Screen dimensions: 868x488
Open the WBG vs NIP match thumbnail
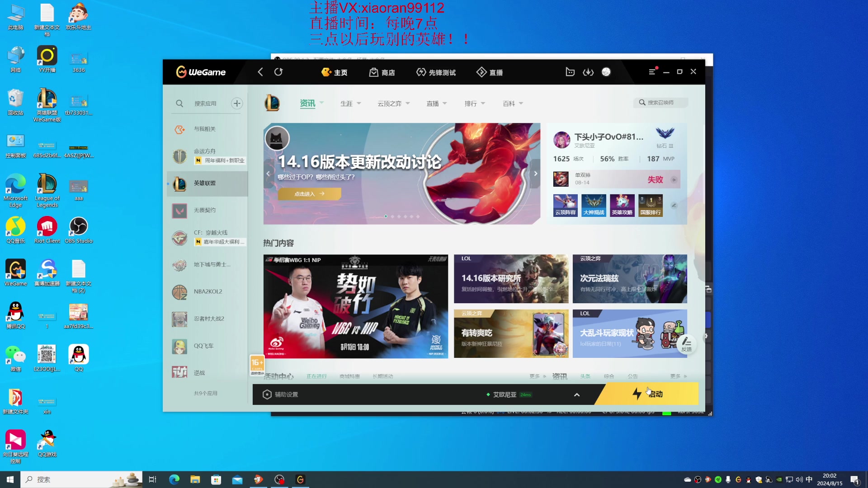click(x=356, y=306)
